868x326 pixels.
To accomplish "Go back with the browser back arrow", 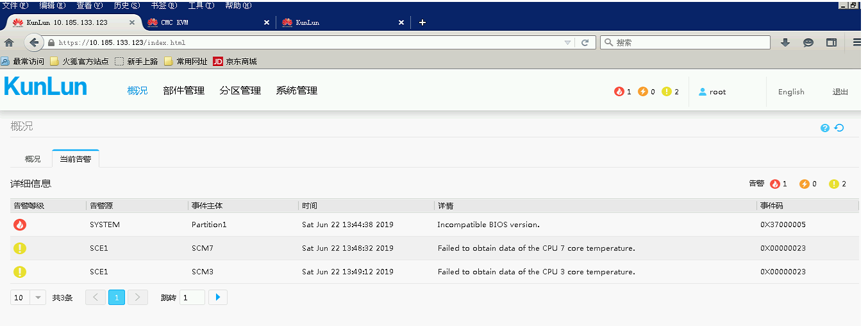I will pos(34,42).
